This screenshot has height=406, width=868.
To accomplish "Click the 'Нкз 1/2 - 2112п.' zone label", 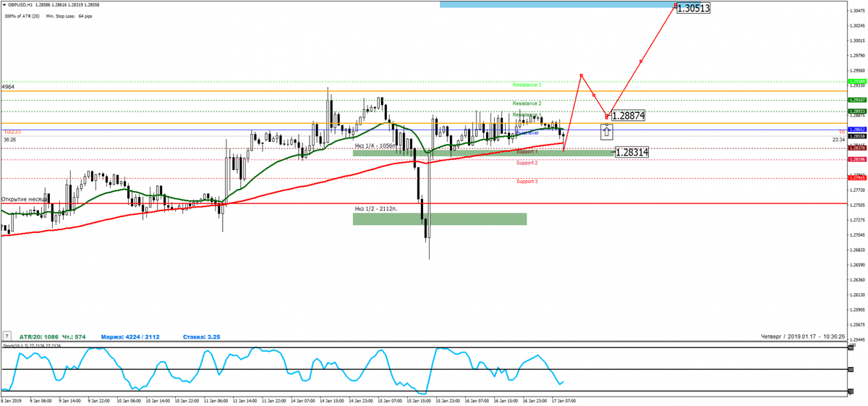I will pyautogui.click(x=375, y=208).
